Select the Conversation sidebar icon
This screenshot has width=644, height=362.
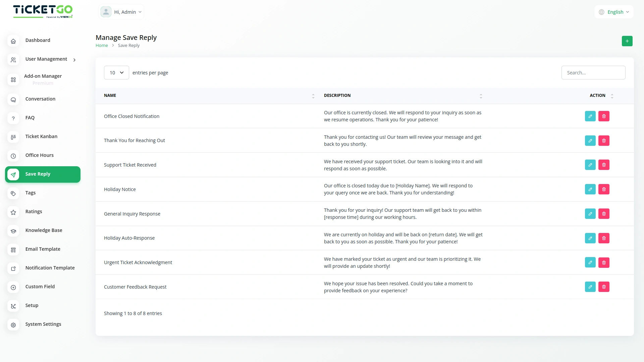click(13, 100)
